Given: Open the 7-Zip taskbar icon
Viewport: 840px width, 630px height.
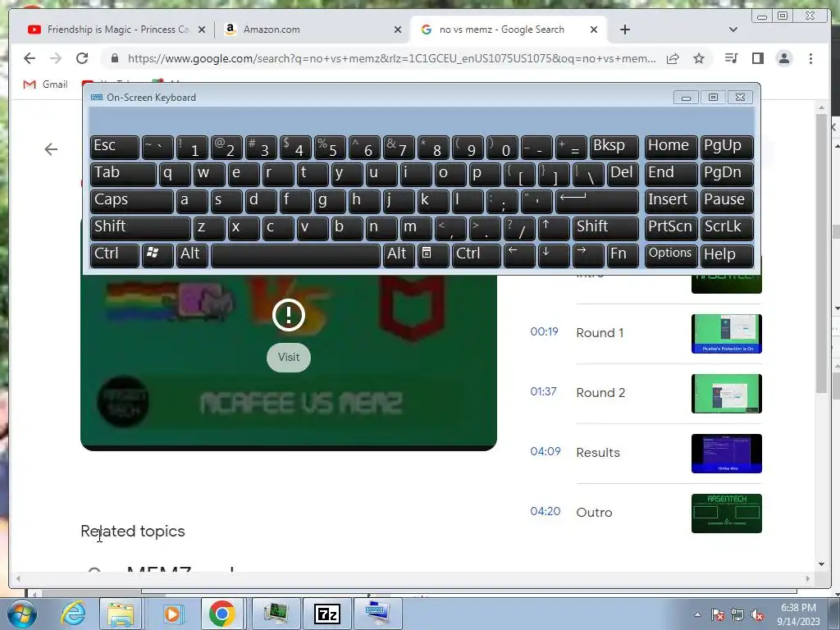Looking at the screenshot, I should tap(327, 614).
